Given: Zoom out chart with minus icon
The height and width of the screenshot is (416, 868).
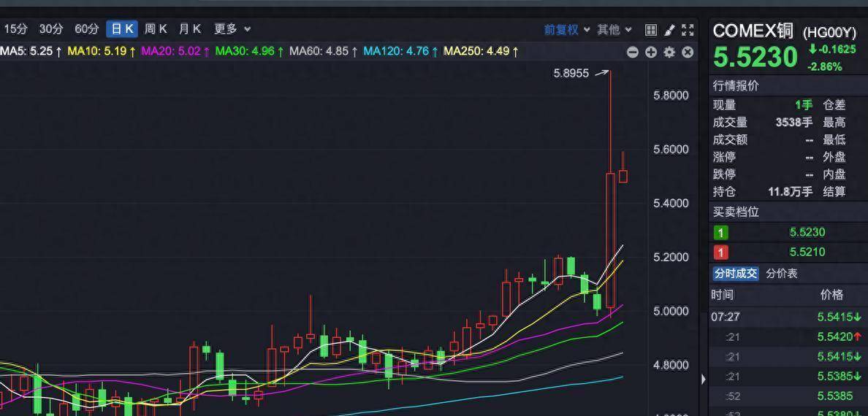Looking at the screenshot, I should [x=633, y=52].
